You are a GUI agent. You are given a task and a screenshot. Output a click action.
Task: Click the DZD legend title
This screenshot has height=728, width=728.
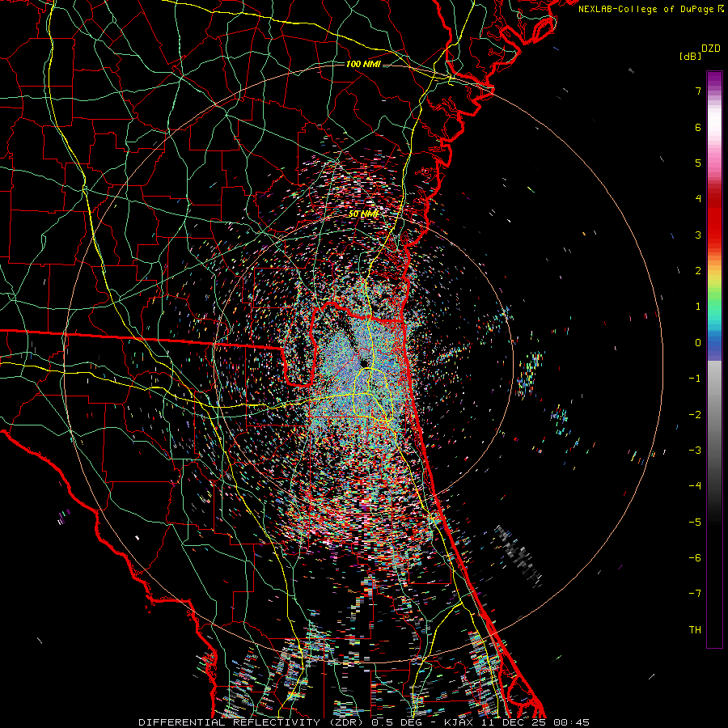[x=711, y=49]
